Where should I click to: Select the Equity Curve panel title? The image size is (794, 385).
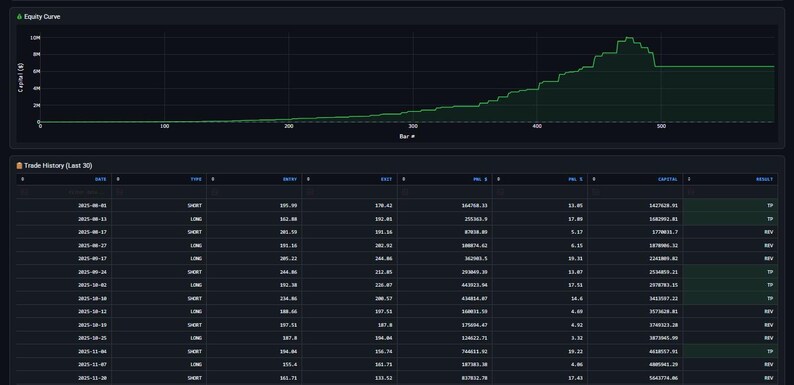(x=42, y=17)
